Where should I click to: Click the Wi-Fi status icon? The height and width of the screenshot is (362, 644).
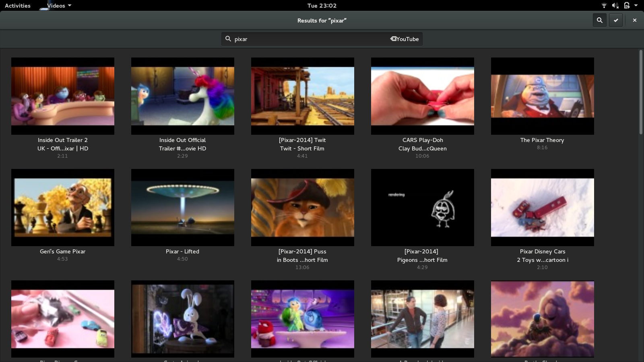tap(604, 6)
